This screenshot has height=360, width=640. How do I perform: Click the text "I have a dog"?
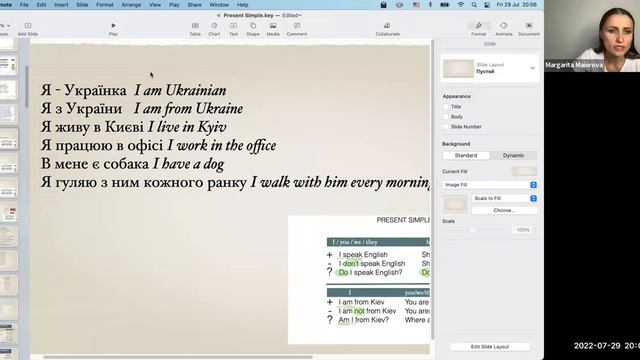[189, 164]
